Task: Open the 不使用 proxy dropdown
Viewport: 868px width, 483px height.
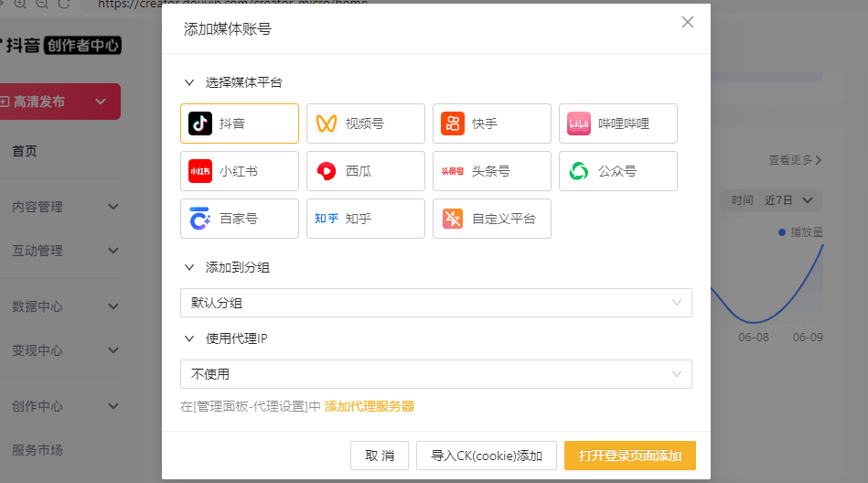Action: coord(436,374)
